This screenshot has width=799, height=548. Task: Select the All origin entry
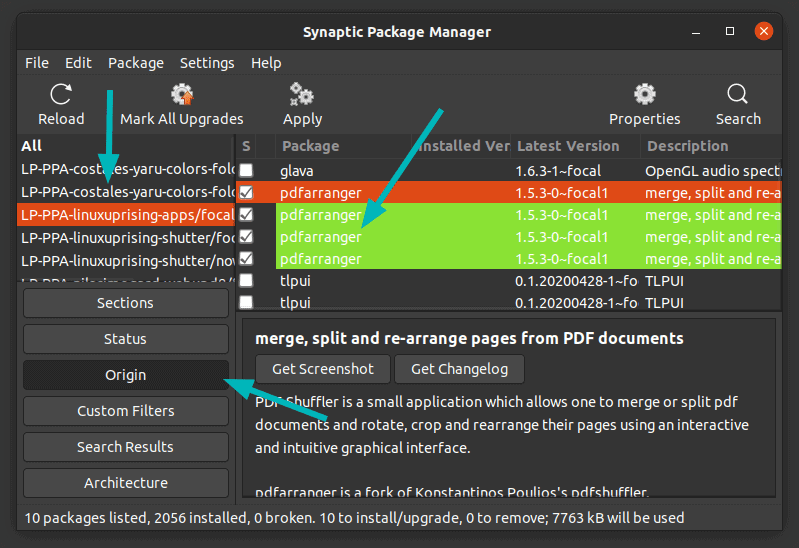[x=32, y=146]
